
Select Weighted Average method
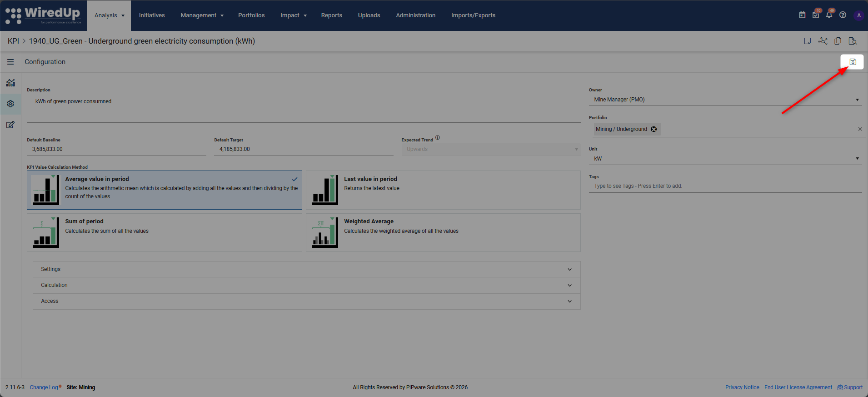point(443,232)
